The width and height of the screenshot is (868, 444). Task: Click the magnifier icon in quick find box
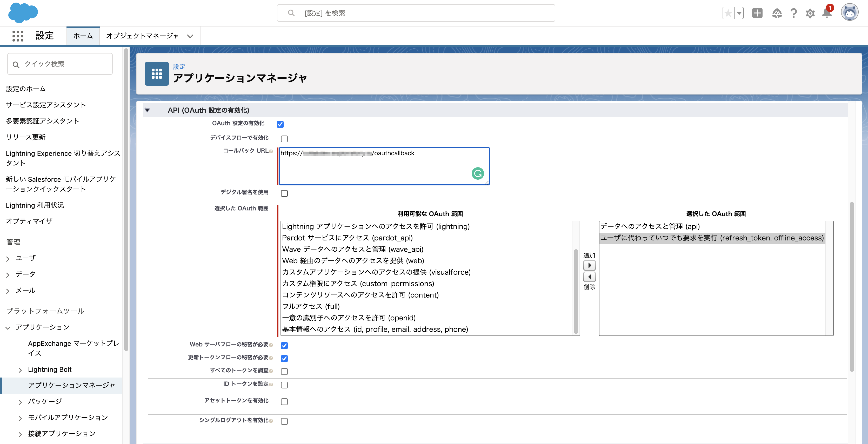click(x=16, y=64)
